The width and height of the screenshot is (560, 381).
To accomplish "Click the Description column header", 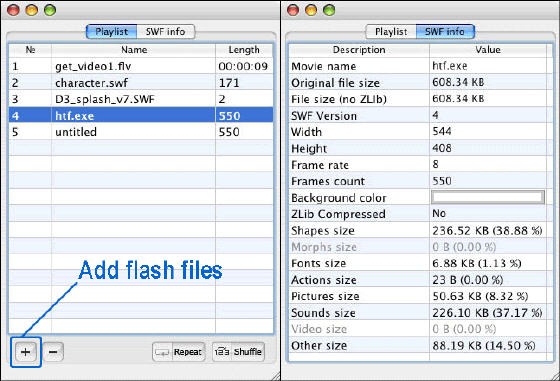I will click(359, 50).
